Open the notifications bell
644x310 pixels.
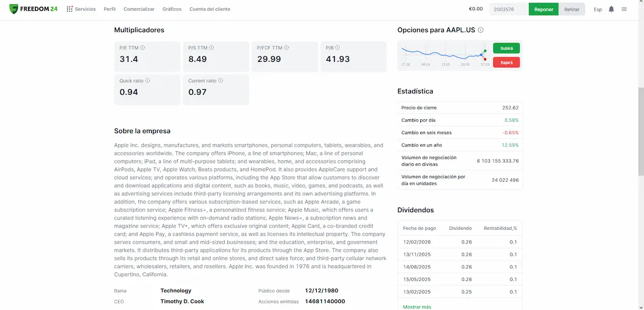click(611, 9)
